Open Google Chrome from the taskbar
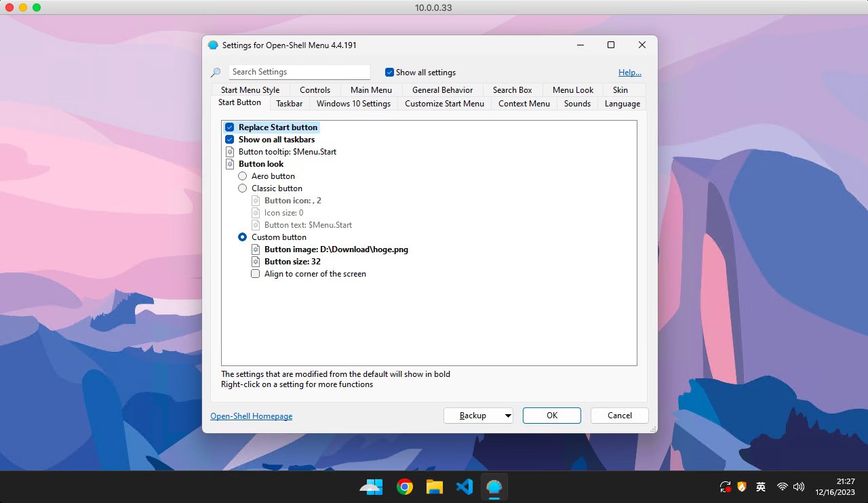The width and height of the screenshot is (868, 503). (405, 487)
